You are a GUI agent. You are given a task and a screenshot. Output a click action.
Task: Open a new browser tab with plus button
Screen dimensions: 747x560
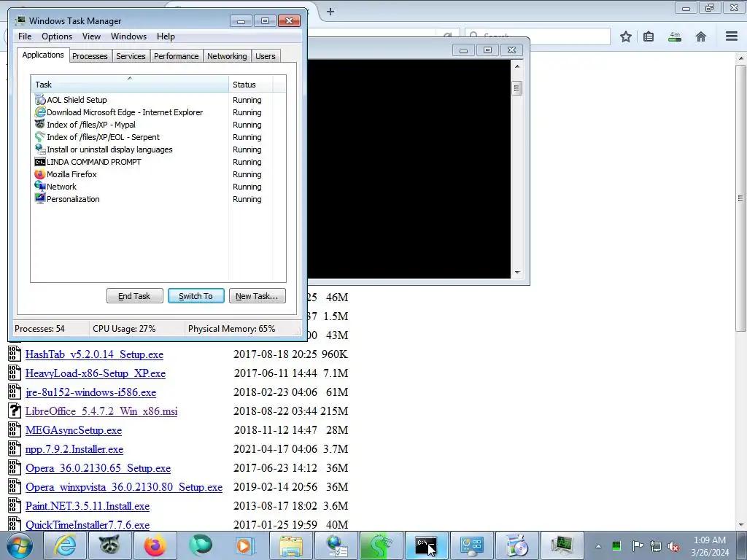[330, 12]
